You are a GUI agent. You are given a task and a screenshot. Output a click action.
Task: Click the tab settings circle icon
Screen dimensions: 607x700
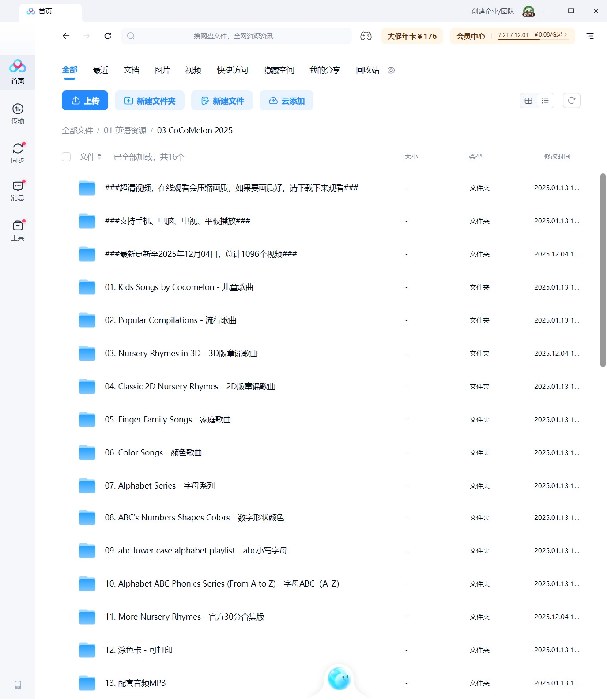tap(391, 70)
